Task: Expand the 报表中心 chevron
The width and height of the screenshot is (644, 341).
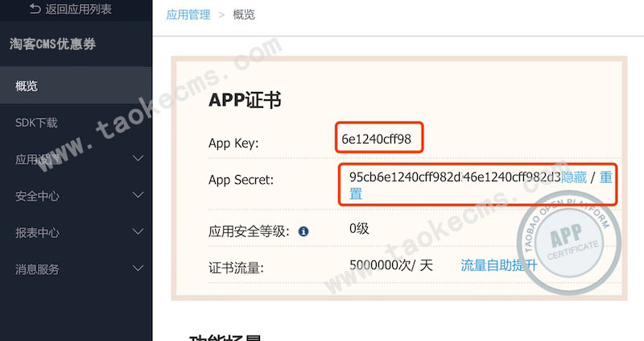Action: coord(138,231)
